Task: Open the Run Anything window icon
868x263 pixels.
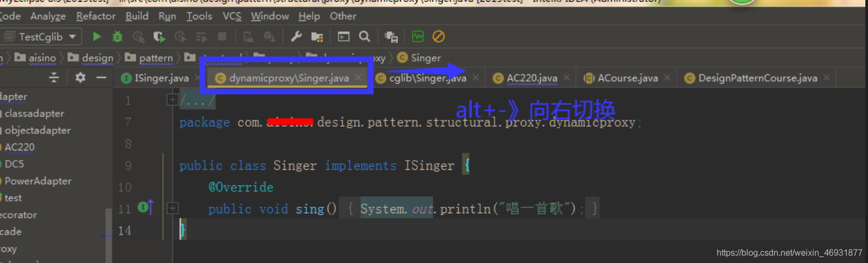Action: pyautogui.click(x=343, y=36)
